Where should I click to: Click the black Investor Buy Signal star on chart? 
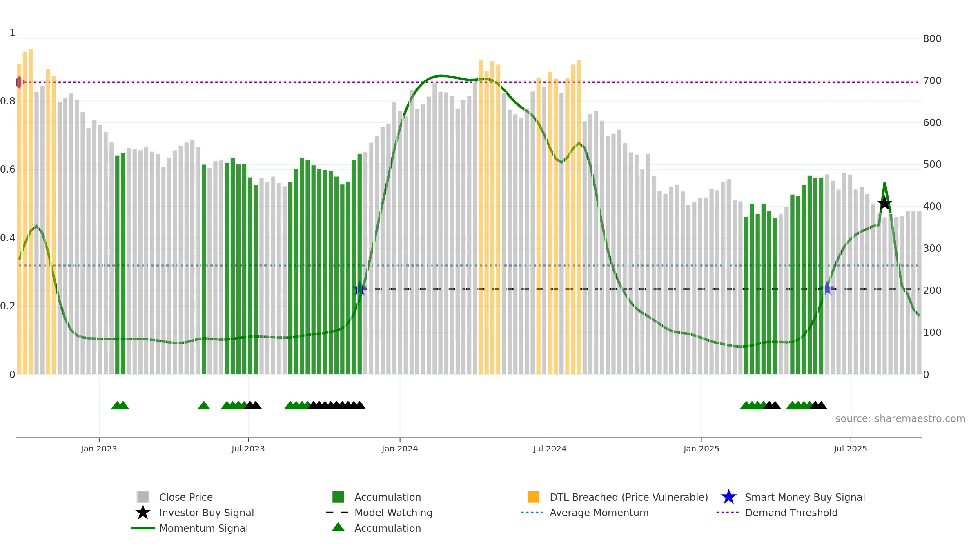click(x=884, y=203)
